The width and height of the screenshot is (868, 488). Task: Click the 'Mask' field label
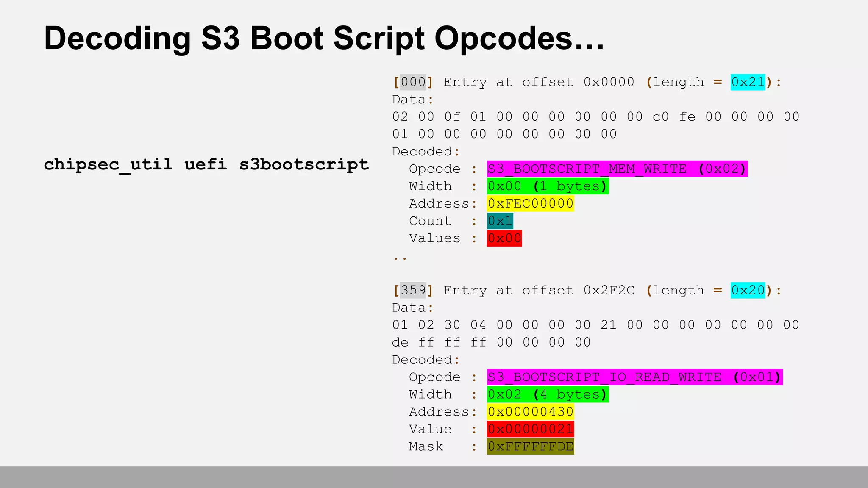(426, 446)
